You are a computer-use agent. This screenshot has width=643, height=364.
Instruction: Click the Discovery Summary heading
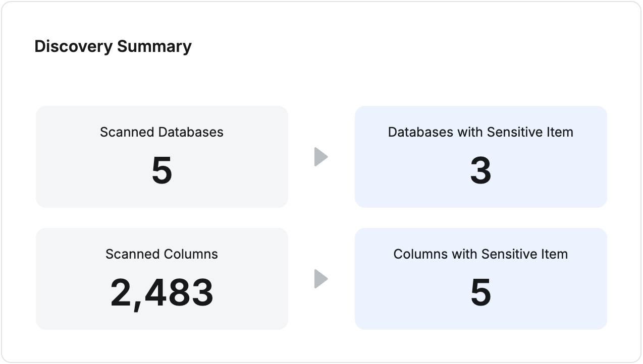click(113, 46)
